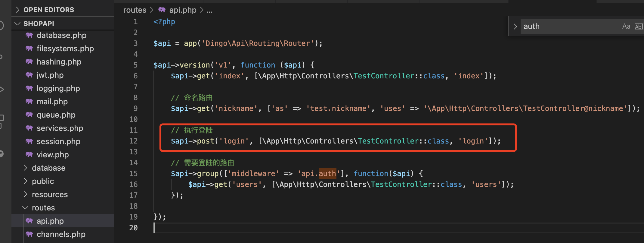Image resolution: width=644 pixels, height=243 pixels.
Task: Click line number 15 in the gutter
Action: click(133, 173)
